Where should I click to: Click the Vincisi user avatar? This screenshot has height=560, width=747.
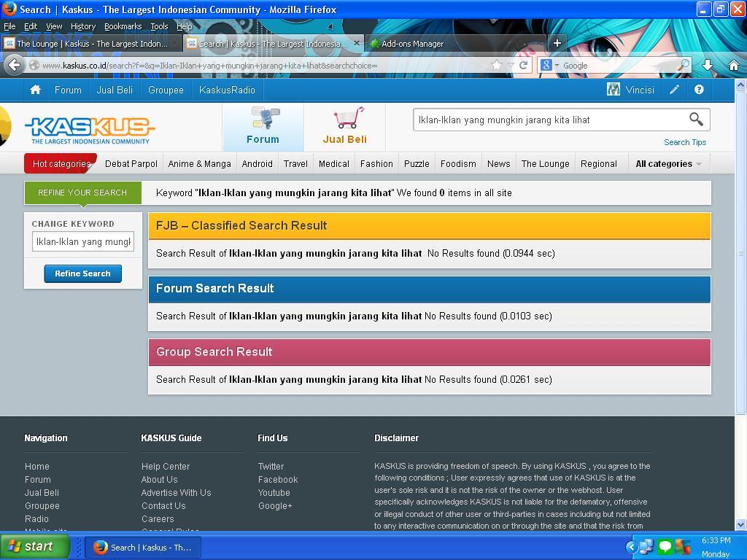(613, 90)
